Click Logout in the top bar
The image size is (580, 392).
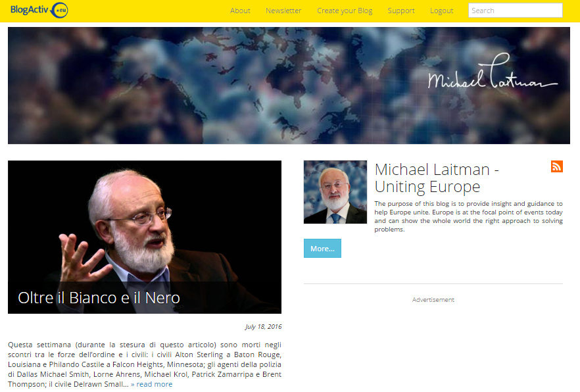pyautogui.click(x=441, y=11)
